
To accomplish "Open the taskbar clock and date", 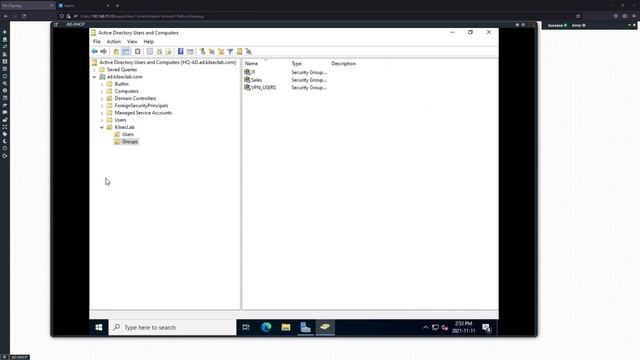I will (x=464, y=327).
